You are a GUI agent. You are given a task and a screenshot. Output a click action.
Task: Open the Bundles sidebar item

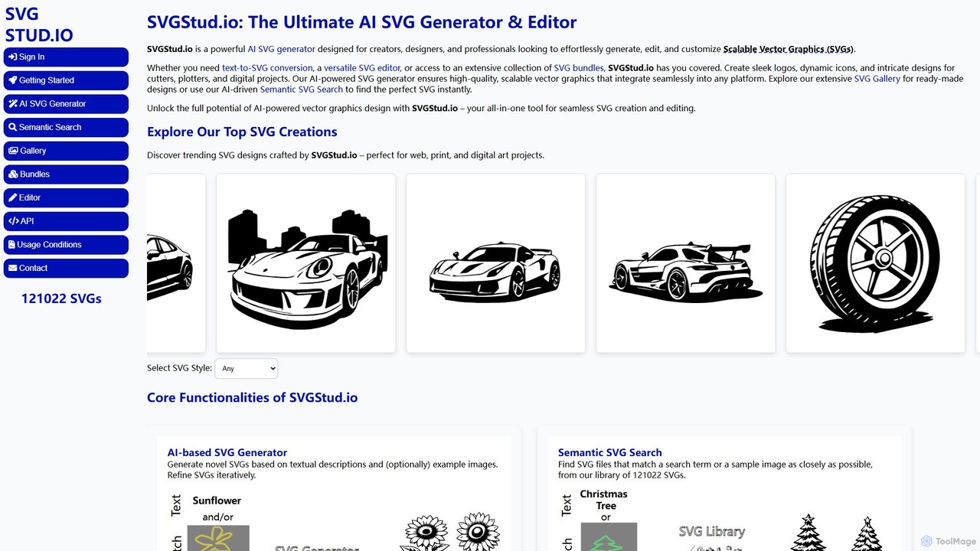tap(66, 174)
